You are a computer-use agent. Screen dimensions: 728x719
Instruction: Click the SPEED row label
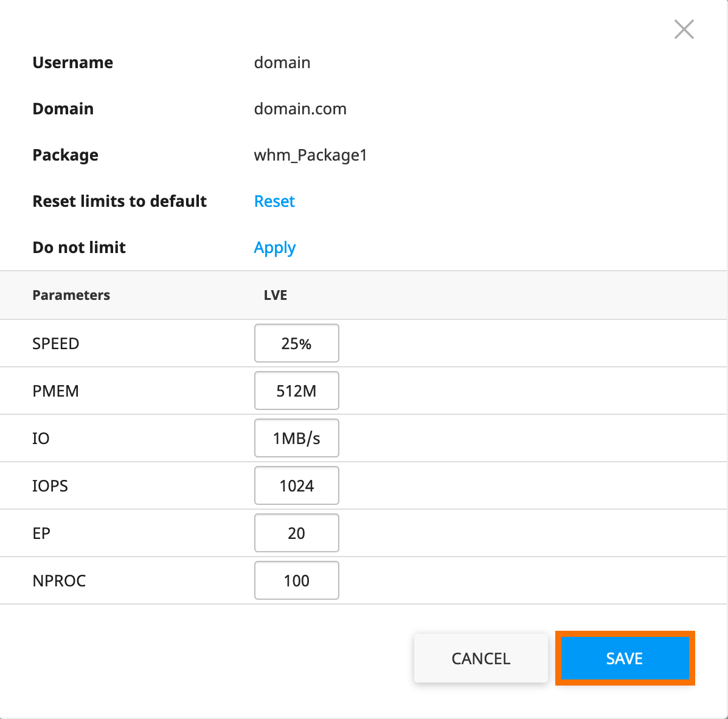click(x=56, y=344)
